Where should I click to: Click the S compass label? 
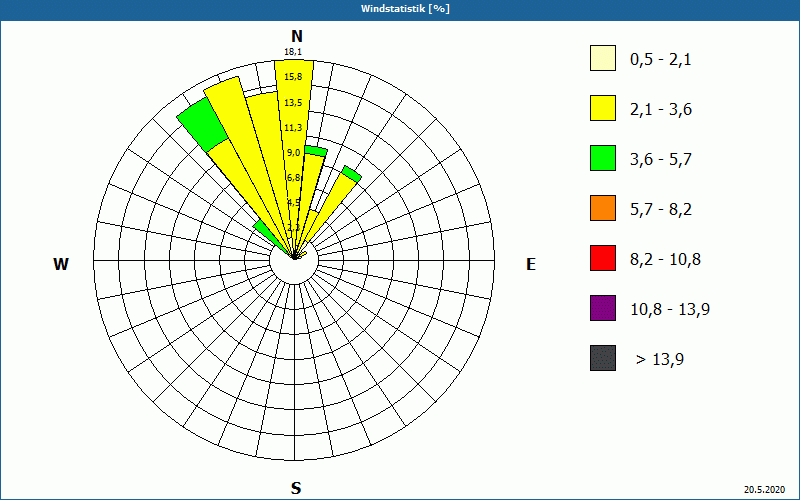(x=296, y=488)
